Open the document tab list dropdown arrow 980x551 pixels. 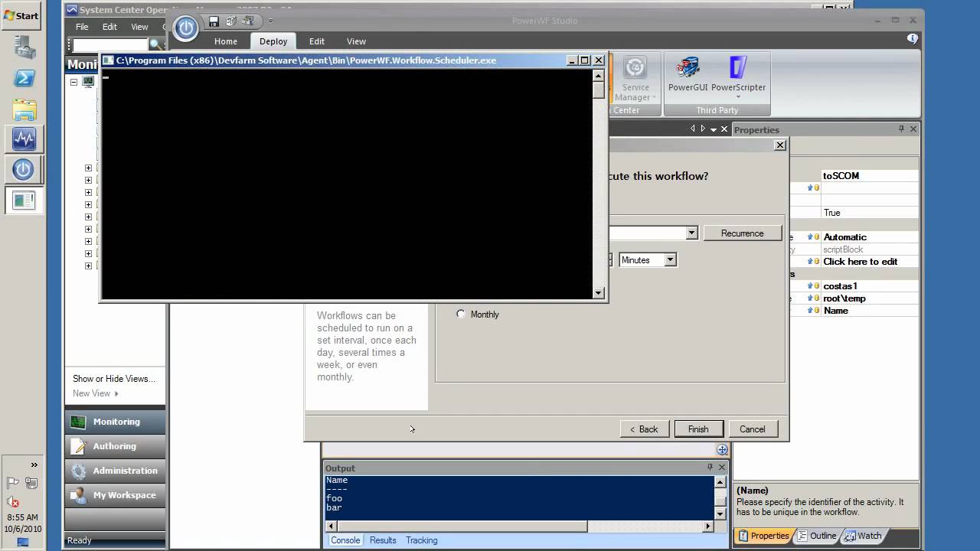coord(714,129)
